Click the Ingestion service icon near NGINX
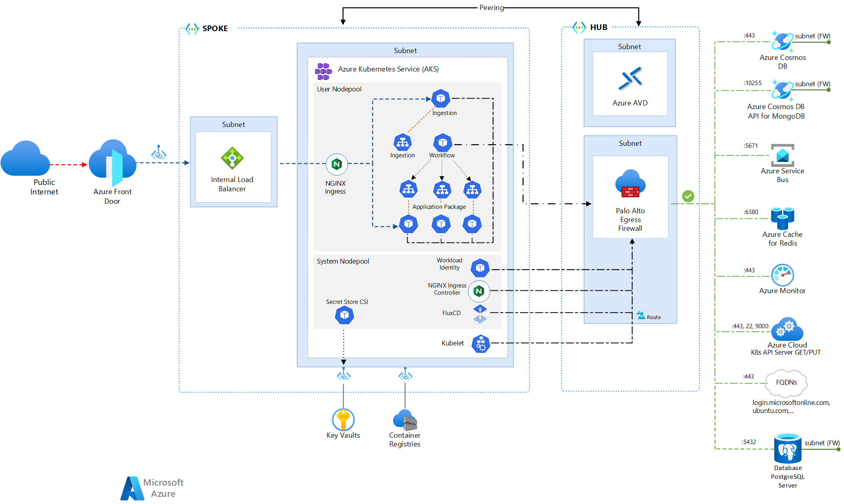844x504 pixels. coord(402,142)
